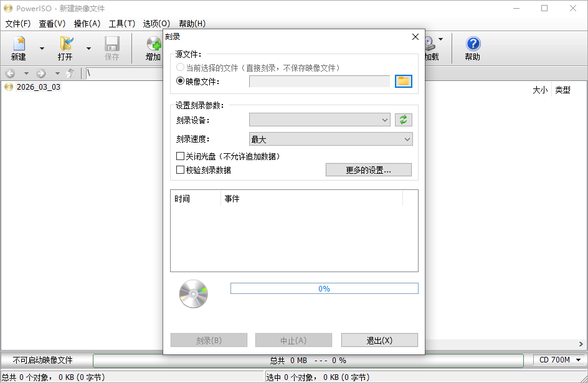Refresh the burning device list
Image resolution: width=588 pixels, height=383 pixels.
pyautogui.click(x=404, y=120)
